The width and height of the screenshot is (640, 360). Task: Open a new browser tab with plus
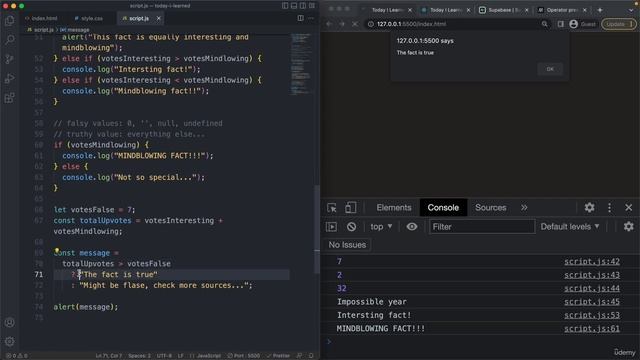click(600, 10)
